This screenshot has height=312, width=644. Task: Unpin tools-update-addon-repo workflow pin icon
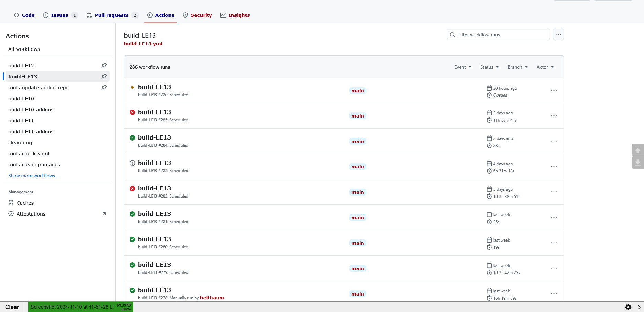point(104,87)
